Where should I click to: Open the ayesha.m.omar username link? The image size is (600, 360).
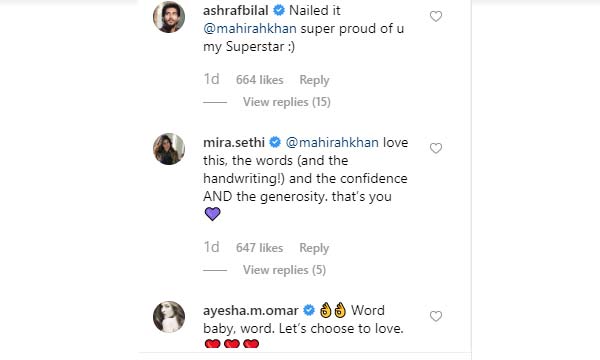(251, 310)
